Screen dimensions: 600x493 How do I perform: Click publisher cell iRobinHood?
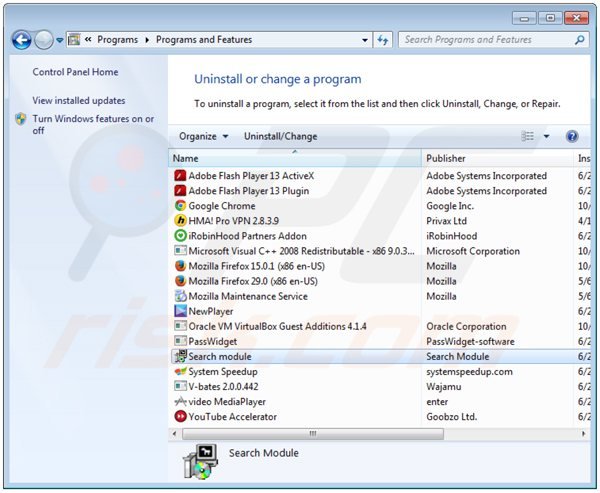[452, 236]
